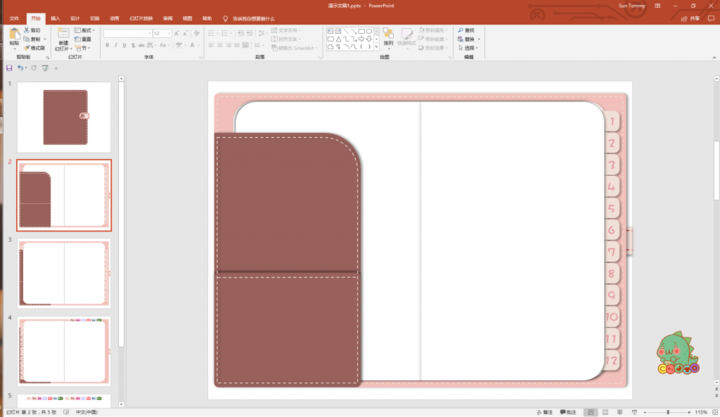Open the undo history dropdown arrow
720x417 pixels.
click(x=26, y=68)
